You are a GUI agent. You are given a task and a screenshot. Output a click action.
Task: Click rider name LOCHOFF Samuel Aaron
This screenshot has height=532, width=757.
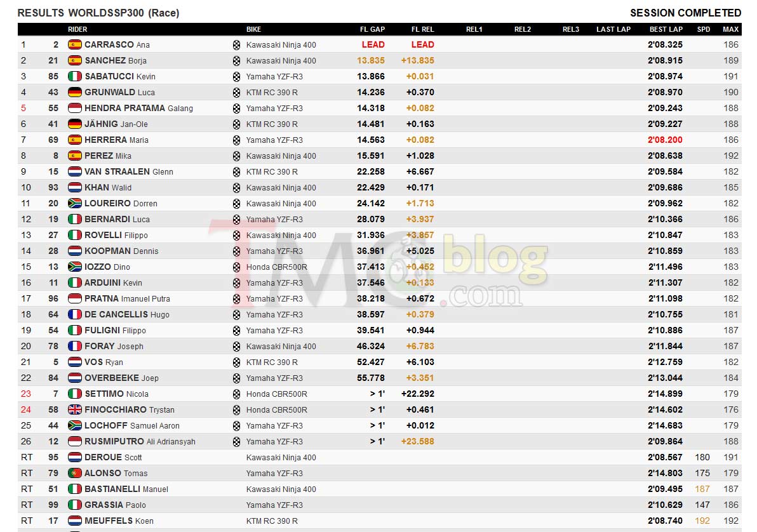click(x=132, y=426)
